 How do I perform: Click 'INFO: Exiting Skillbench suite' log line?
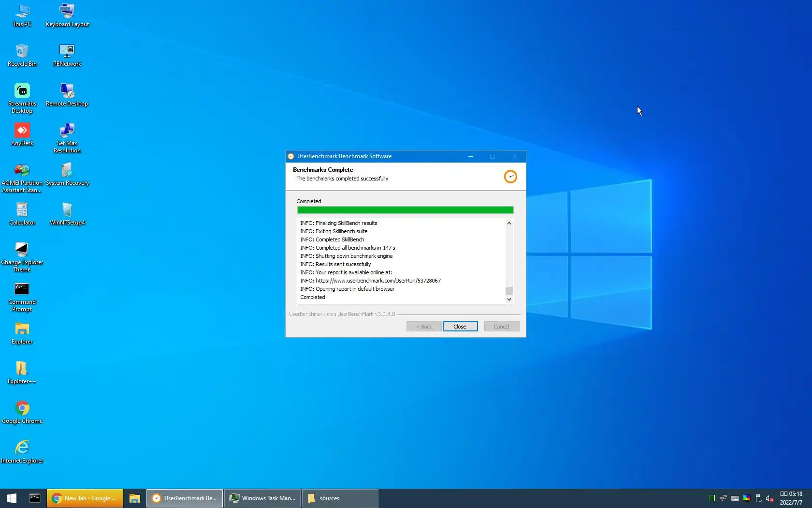click(333, 231)
